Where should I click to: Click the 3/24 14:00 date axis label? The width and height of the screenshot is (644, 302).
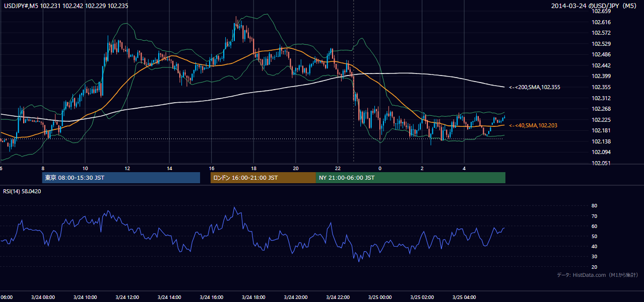click(169, 297)
